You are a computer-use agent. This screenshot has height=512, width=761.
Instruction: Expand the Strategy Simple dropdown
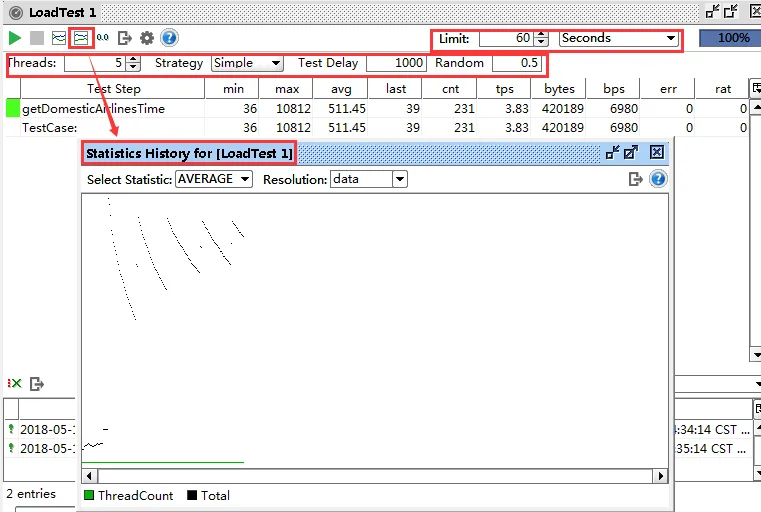point(246,63)
